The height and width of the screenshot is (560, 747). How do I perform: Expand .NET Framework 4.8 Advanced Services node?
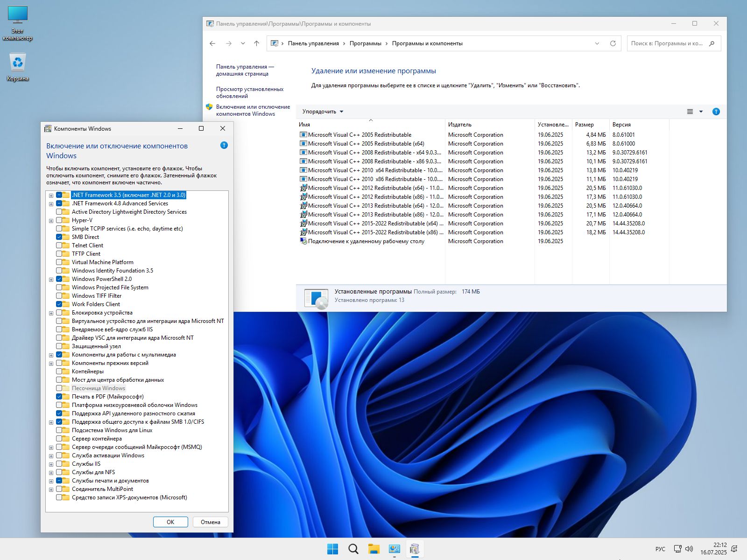click(51, 204)
